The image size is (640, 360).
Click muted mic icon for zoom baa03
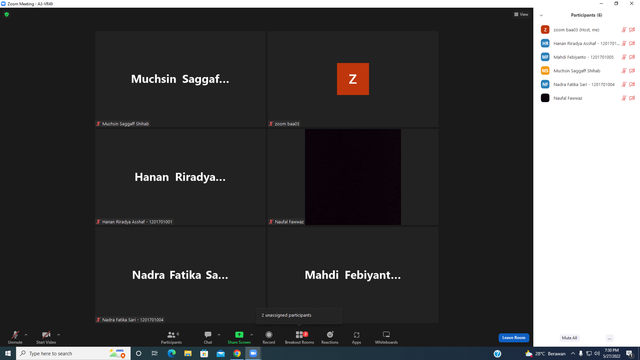click(x=624, y=29)
